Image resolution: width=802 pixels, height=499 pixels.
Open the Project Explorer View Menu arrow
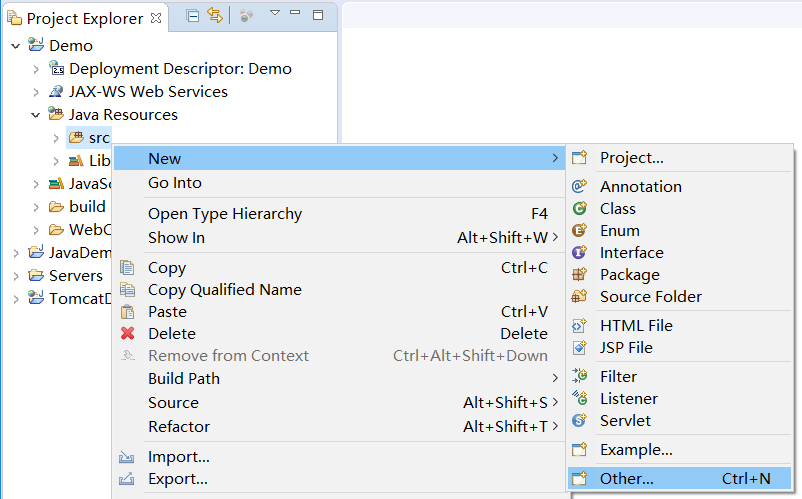click(275, 14)
